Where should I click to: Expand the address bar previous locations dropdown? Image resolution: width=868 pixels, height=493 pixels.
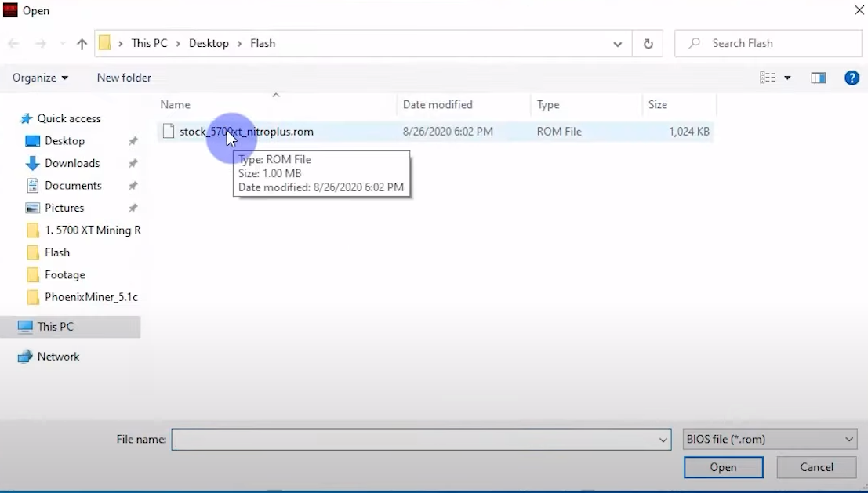click(x=618, y=44)
